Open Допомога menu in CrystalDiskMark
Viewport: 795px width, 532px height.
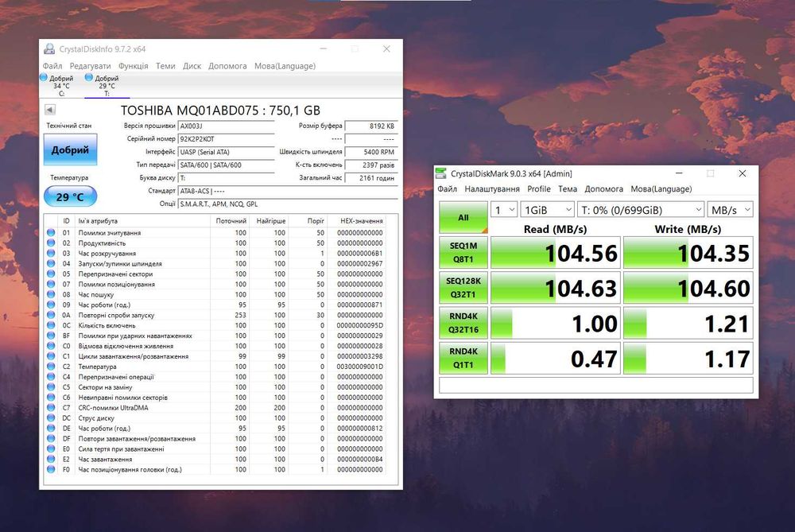(604, 188)
